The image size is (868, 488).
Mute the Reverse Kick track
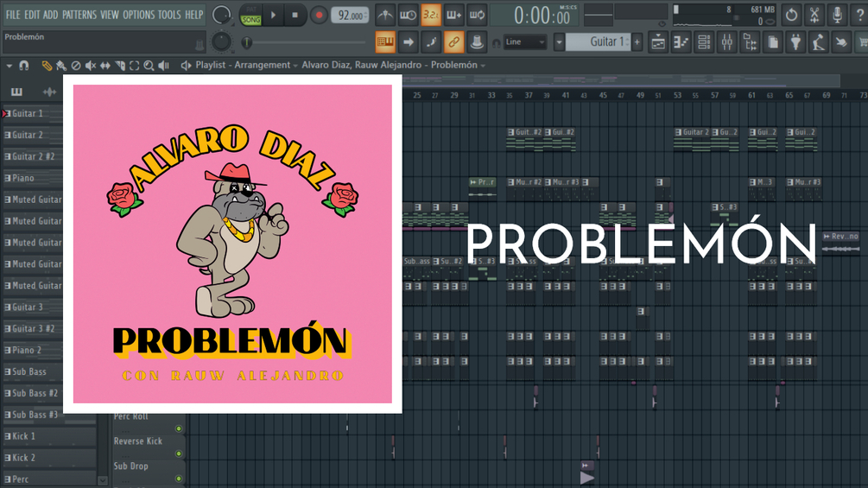tap(178, 453)
